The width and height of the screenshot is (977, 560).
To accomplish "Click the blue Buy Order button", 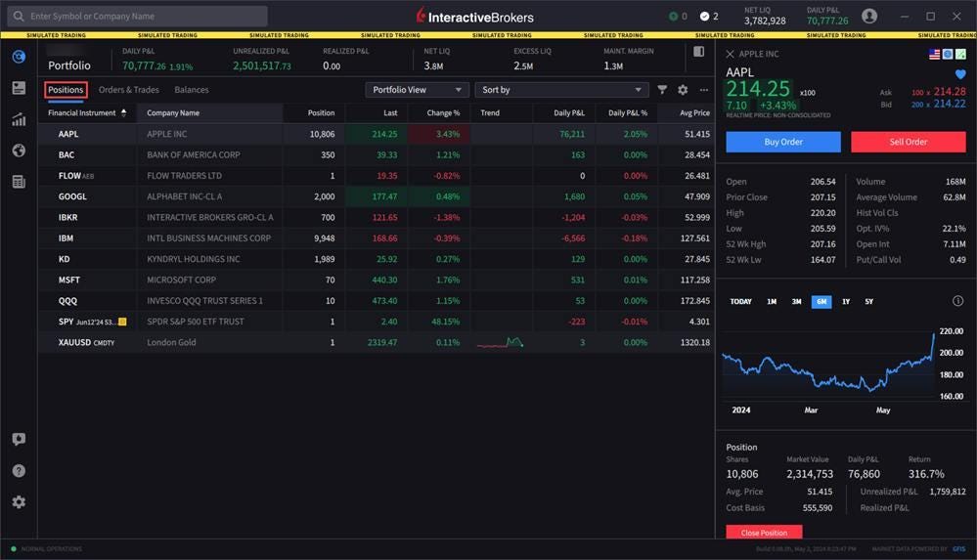I will pos(783,142).
